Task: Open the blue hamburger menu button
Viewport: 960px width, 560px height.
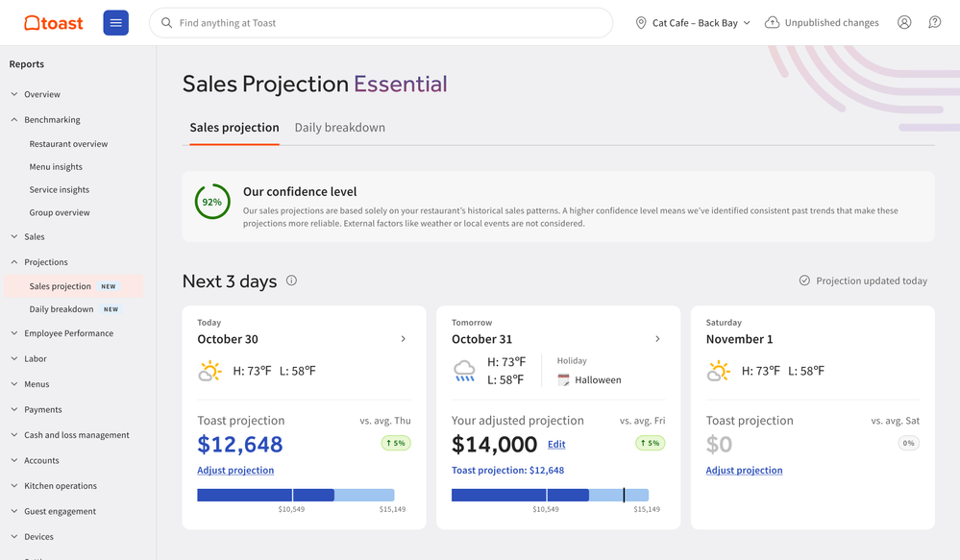Action: pyautogui.click(x=115, y=23)
